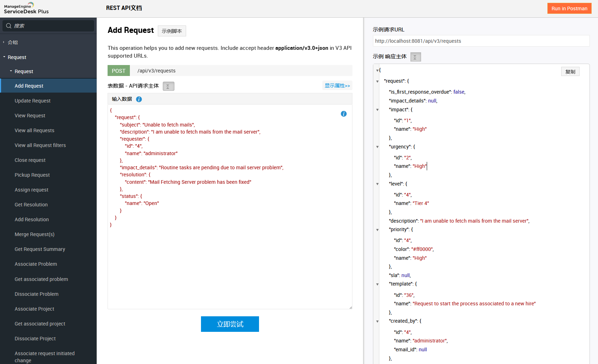Image resolution: width=598 pixels, height=364 pixels.
Task: Collapse the top-level Request sidebar group
Action: pyautogui.click(x=17, y=57)
